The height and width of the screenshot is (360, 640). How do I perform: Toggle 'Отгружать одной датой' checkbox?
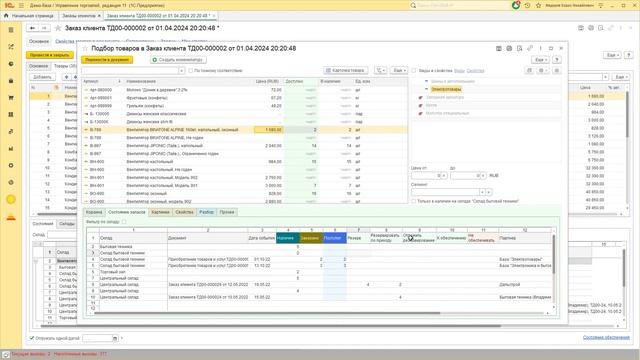click(x=32, y=338)
